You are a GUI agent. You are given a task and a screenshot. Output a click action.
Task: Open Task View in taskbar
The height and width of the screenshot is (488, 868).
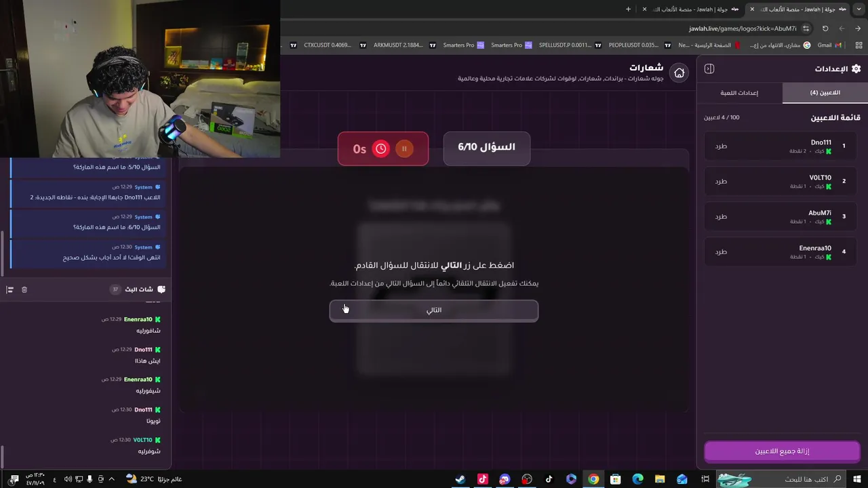point(705,479)
